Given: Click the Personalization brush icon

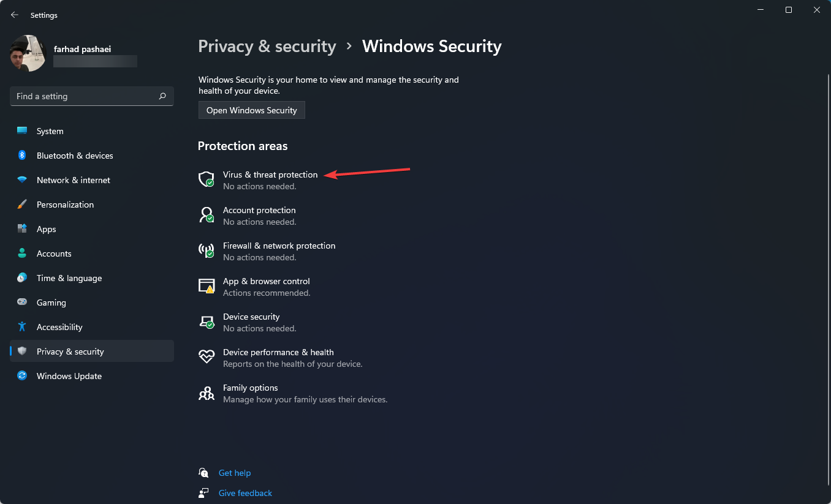Looking at the screenshot, I should pos(21,204).
